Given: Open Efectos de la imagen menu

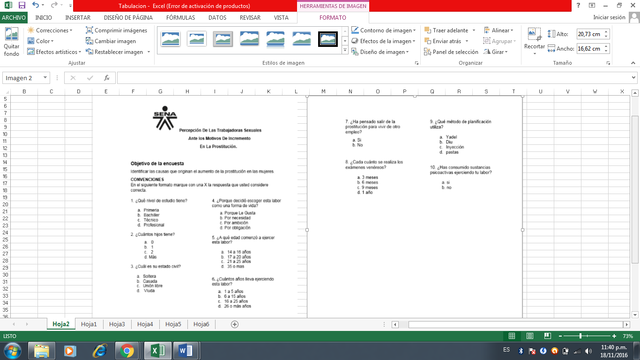Looking at the screenshot, I should [x=384, y=41].
